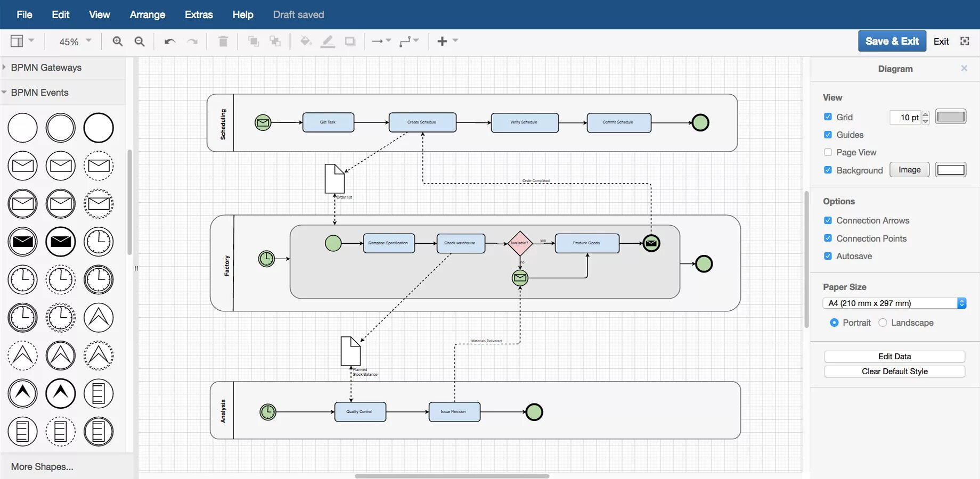Open the 45% zoom dropdown
This screenshot has height=479, width=980.
[x=75, y=42]
